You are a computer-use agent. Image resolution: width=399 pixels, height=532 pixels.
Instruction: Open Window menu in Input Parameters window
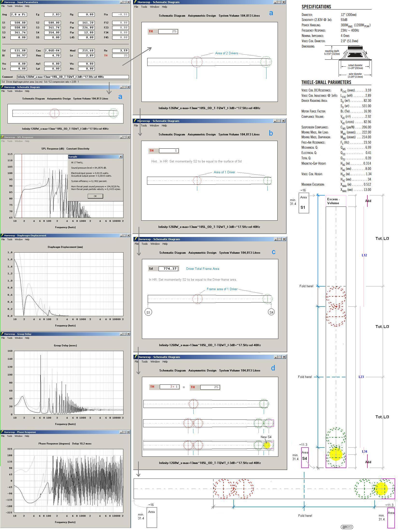point(19,6)
